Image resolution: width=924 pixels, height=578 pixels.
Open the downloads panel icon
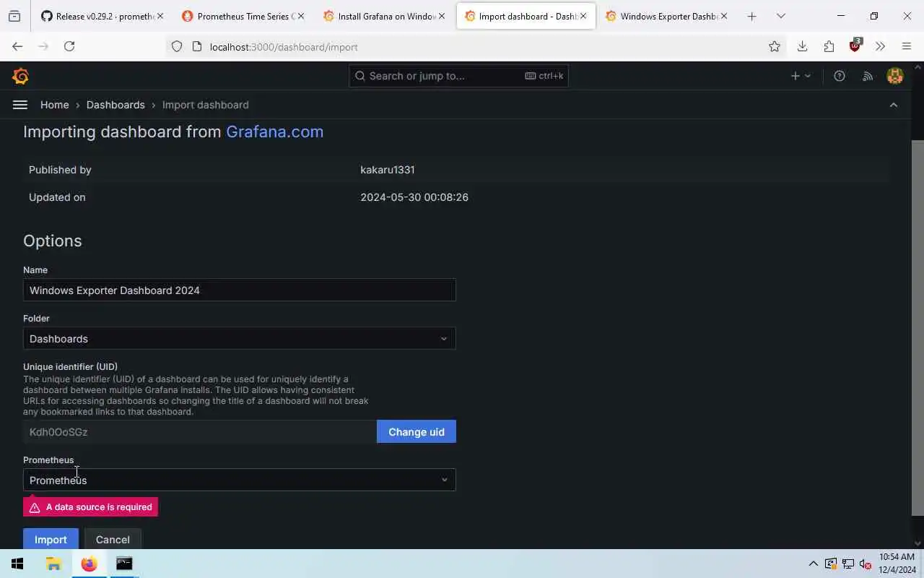(802, 46)
